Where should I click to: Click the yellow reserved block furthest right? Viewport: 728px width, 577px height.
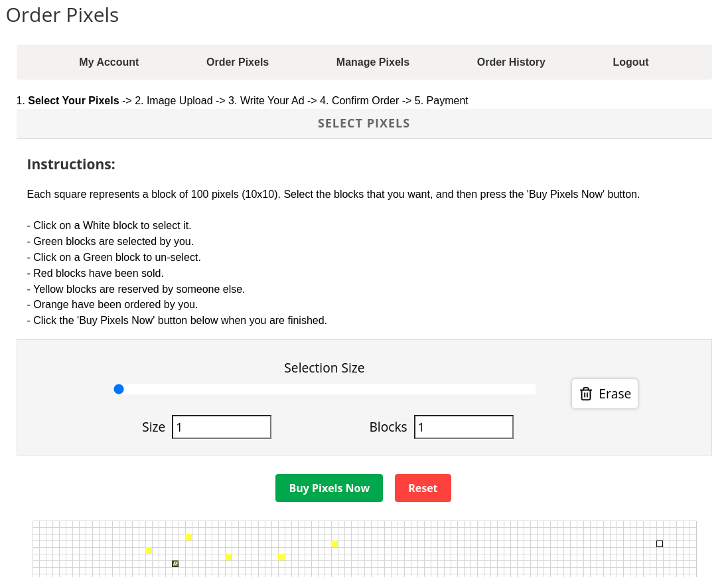tap(334, 544)
